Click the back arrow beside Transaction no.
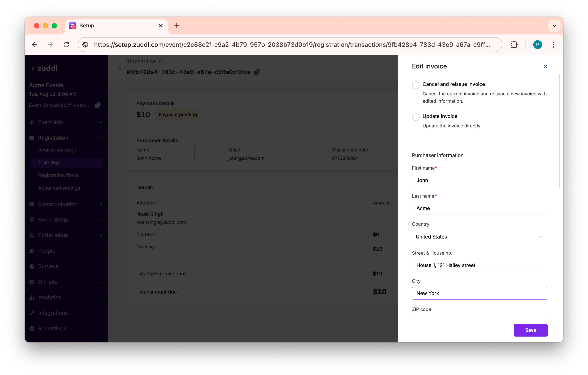This screenshot has width=588, height=375. pos(120,68)
